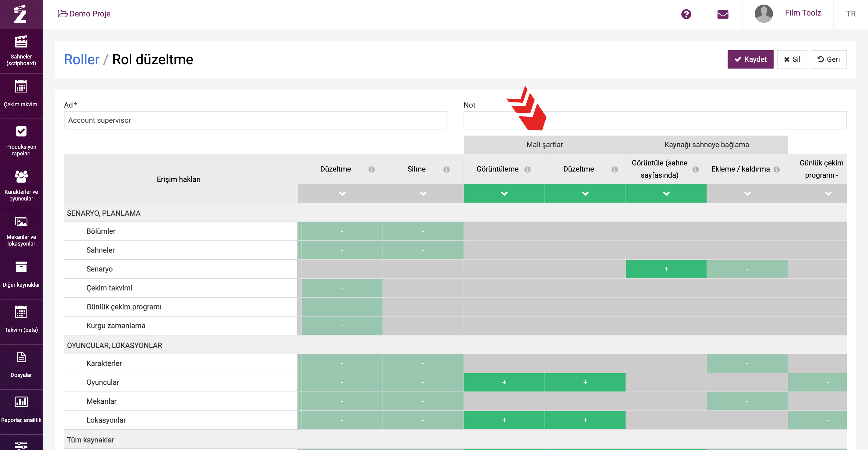Expand chevron under Ekleme / kaldırma column
This screenshot has height=450, width=868.
747,193
